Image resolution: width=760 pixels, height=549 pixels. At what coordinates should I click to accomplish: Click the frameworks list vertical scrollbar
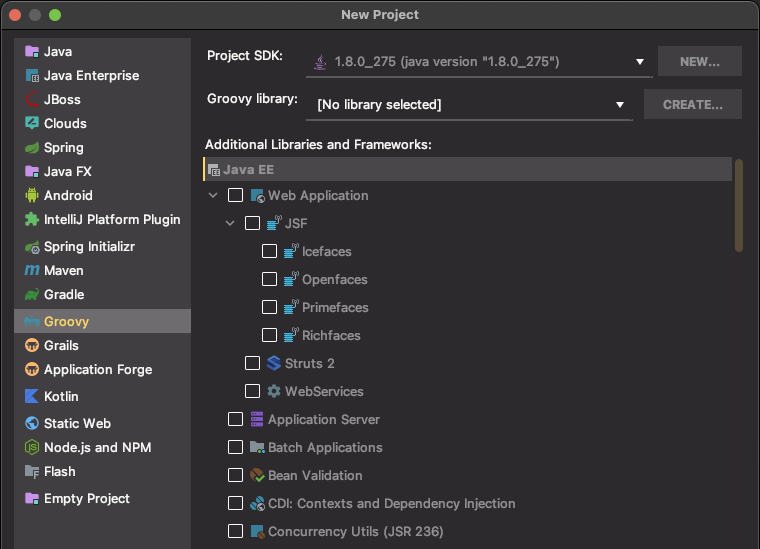(x=739, y=206)
